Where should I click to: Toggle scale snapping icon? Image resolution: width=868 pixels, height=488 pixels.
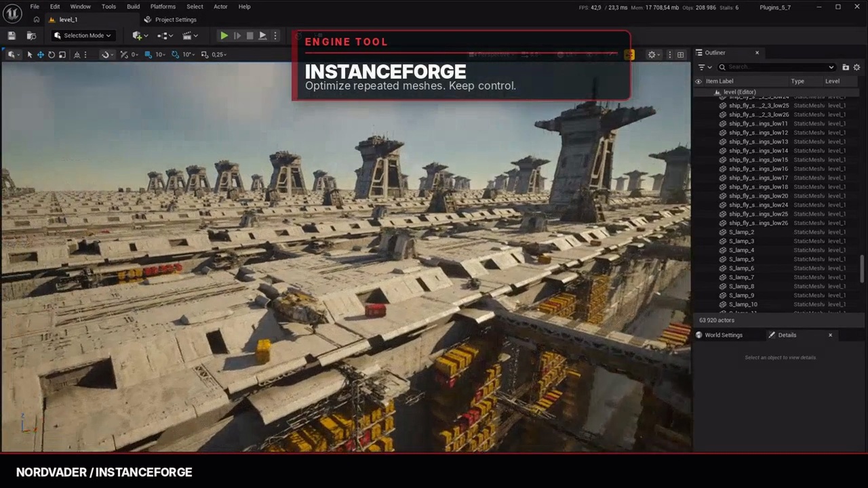204,55
